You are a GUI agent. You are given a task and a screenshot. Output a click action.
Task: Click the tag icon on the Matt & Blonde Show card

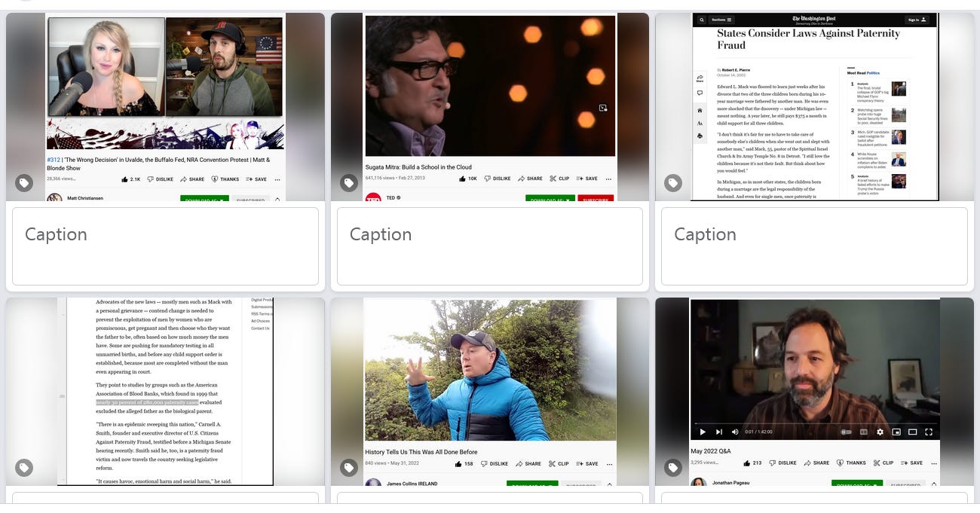24,183
